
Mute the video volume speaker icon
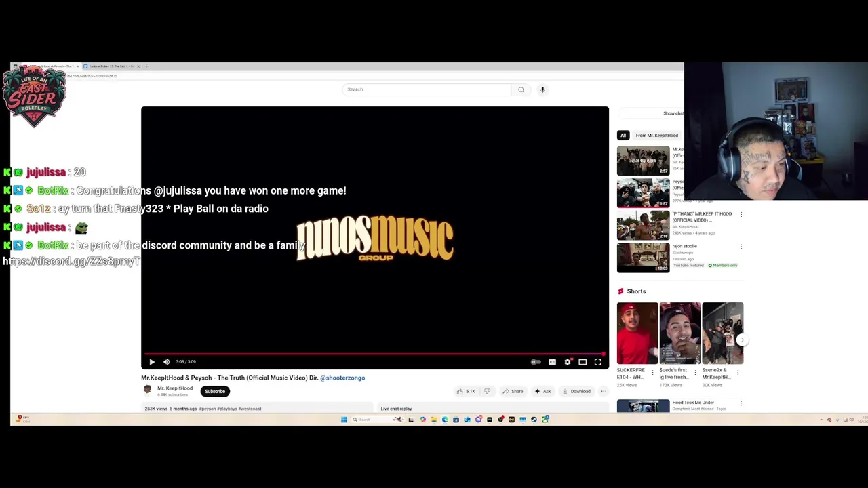167,362
